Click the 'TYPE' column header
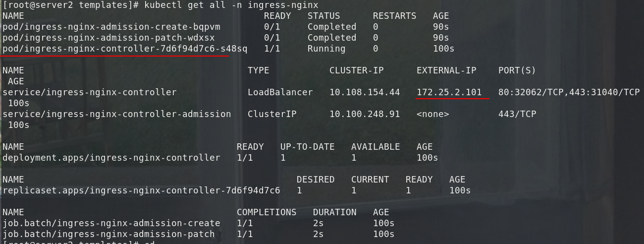The image size is (644, 244). (259, 70)
